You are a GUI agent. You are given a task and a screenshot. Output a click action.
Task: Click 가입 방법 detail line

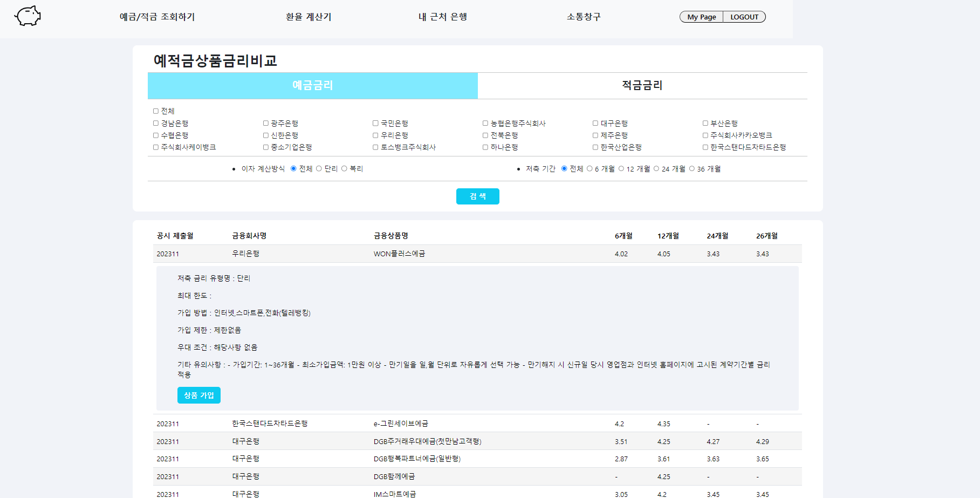click(x=244, y=313)
